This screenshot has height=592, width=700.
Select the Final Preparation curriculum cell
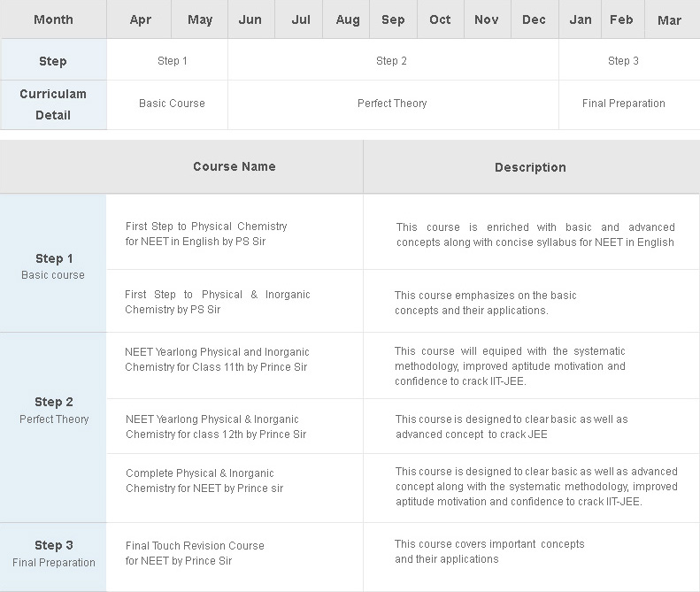pos(624,104)
